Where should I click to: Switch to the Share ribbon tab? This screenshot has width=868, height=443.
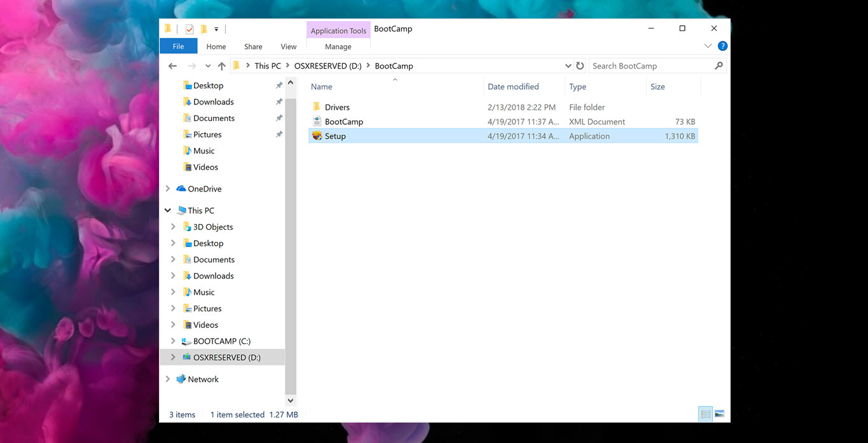pos(253,46)
